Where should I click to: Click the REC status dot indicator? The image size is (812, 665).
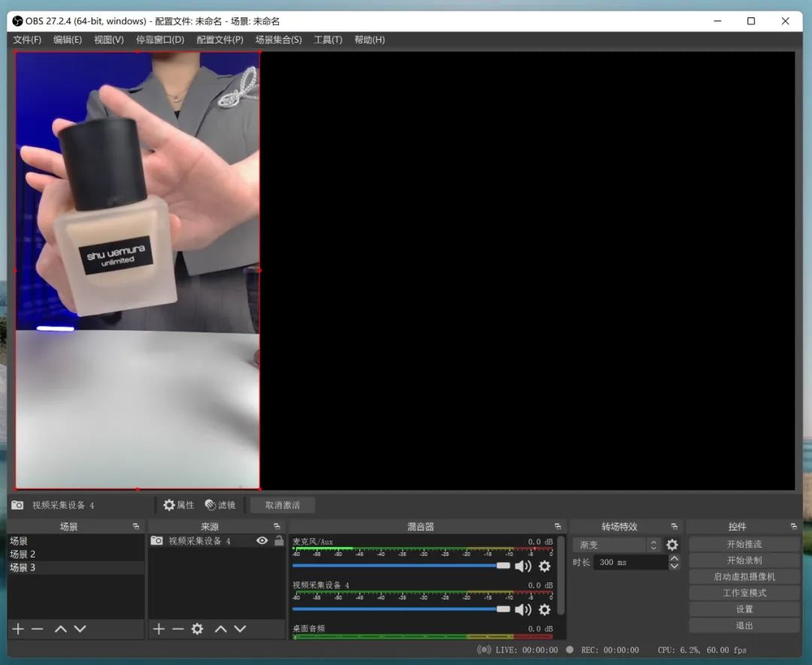tap(570, 649)
